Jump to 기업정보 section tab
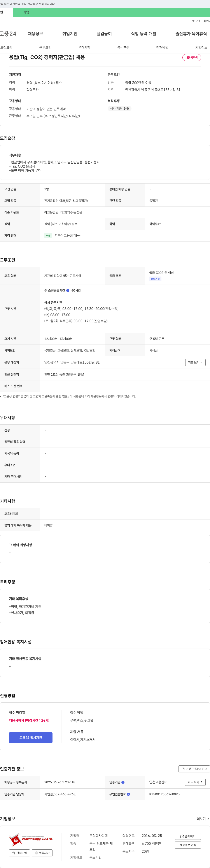 (201, 47)
